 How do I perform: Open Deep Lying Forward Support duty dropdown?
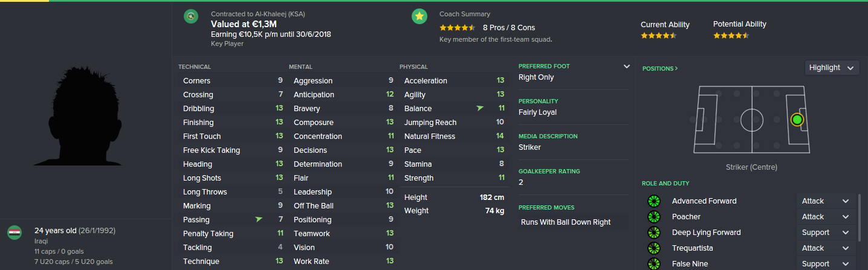tap(826, 233)
